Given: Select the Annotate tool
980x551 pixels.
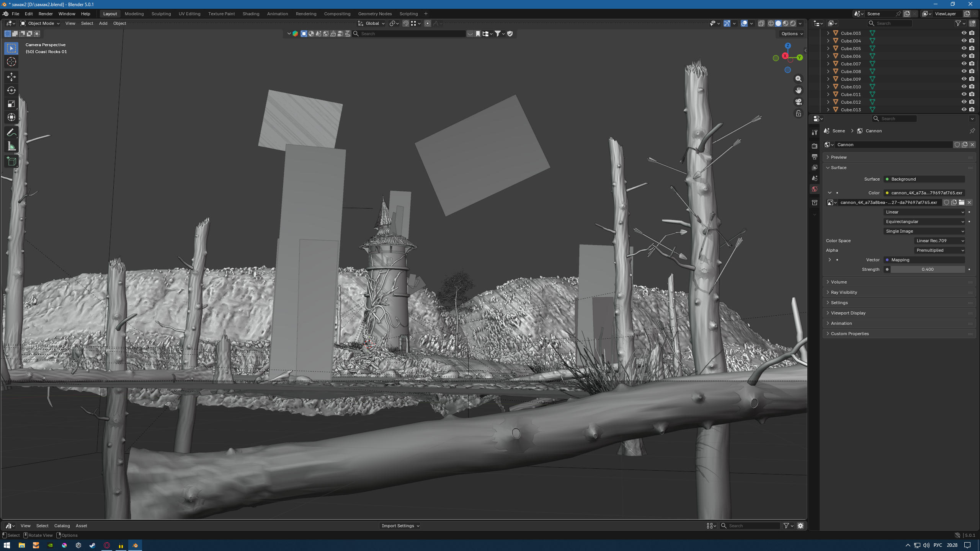Looking at the screenshot, I should (x=11, y=132).
